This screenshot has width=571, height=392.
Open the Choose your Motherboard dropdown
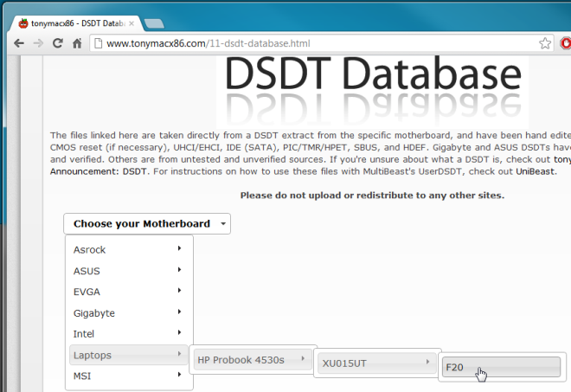coord(147,223)
